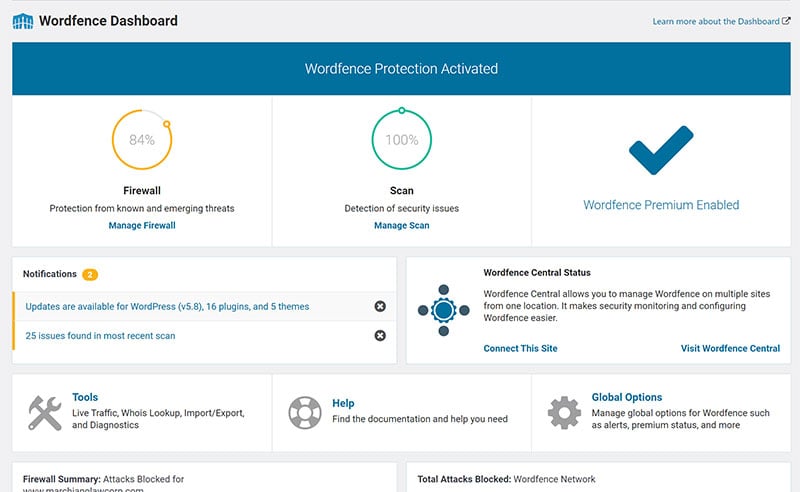This screenshot has width=800, height=492.
Task: Click the Global Options gear icon
Action: click(564, 412)
